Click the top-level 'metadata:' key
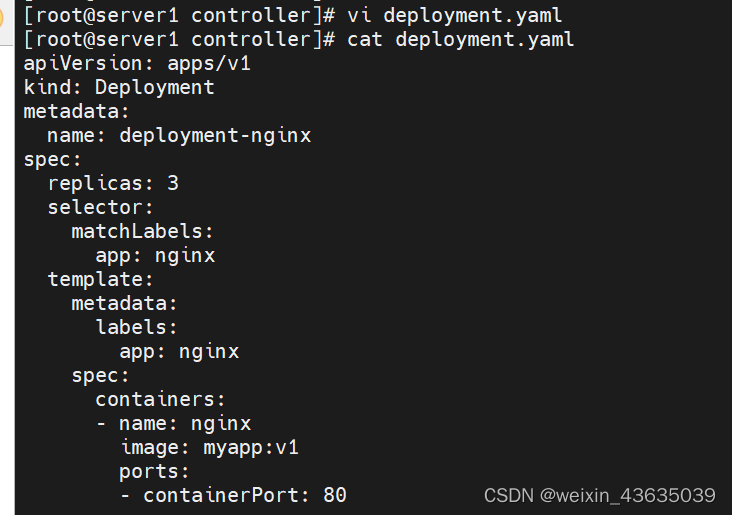Viewport: 732px width, 515px height. coord(76,112)
